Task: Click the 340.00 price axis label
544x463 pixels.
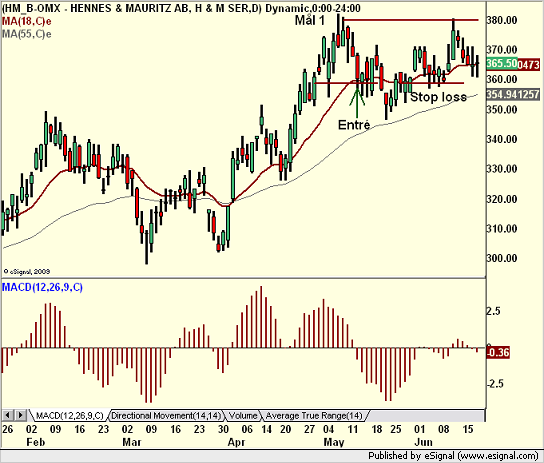Action: [502, 139]
